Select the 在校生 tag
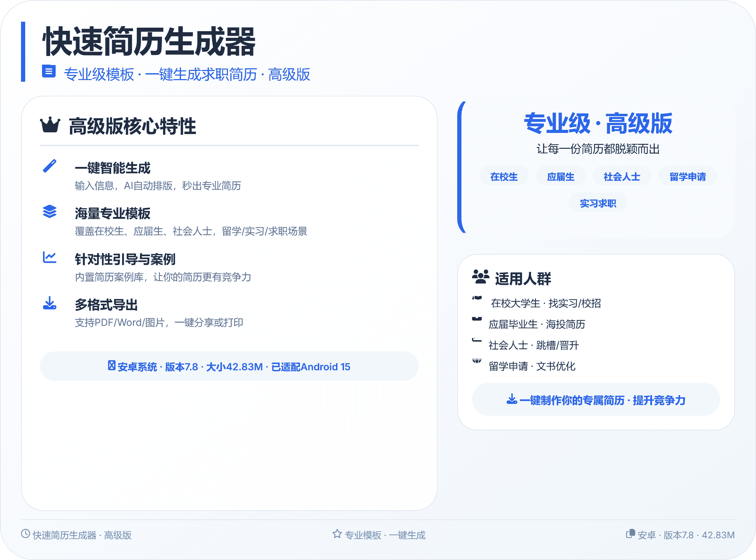 point(504,176)
